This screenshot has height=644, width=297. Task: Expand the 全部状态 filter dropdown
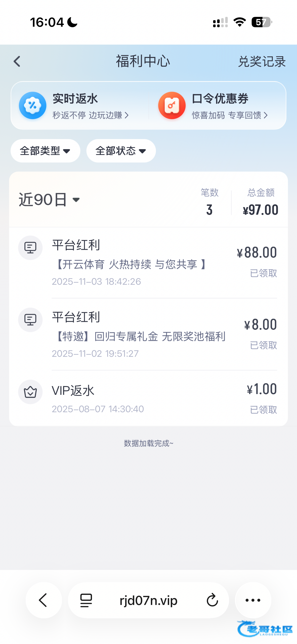click(121, 151)
